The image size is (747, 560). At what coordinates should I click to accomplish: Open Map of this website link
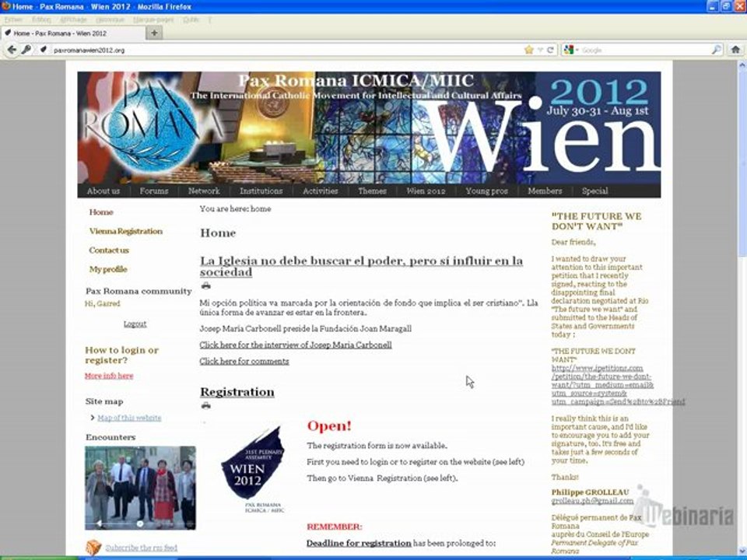[x=129, y=418]
